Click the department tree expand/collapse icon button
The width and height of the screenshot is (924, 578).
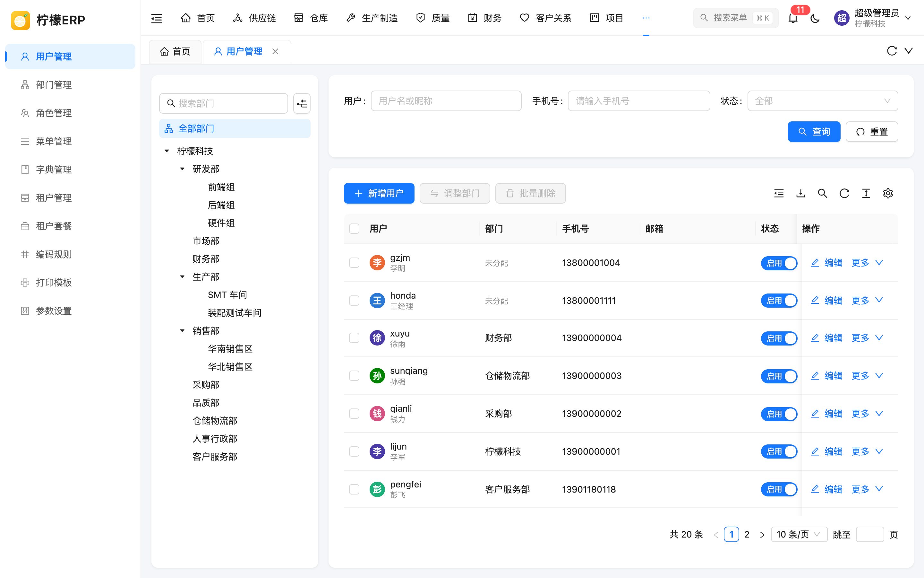pos(302,103)
